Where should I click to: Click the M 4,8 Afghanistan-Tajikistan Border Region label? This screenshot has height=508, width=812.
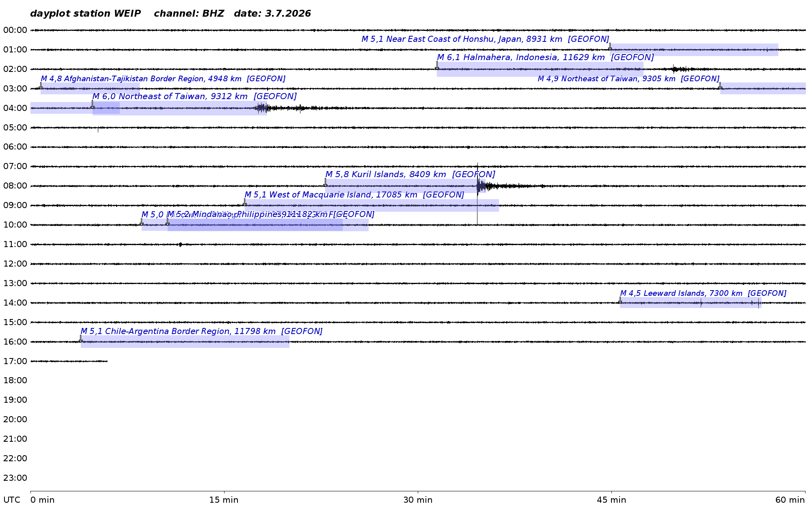pyautogui.click(x=163, y=79)
